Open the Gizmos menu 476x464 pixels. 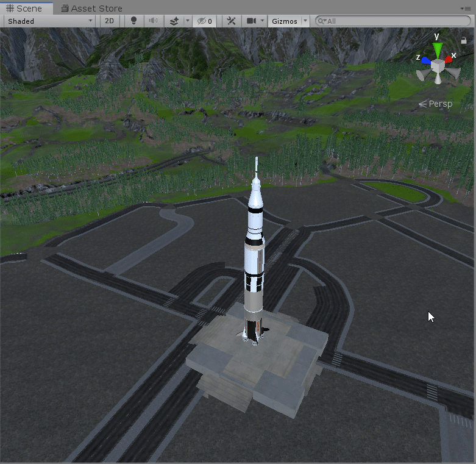284,21
